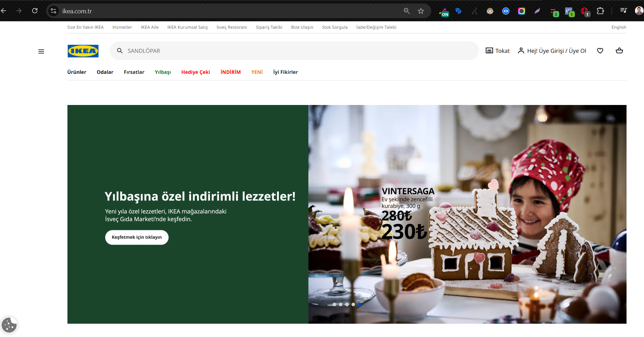644x337 pixels.
Task: Open the Tokat store selector
Action: pyautogui.click(x=498, y=51)
